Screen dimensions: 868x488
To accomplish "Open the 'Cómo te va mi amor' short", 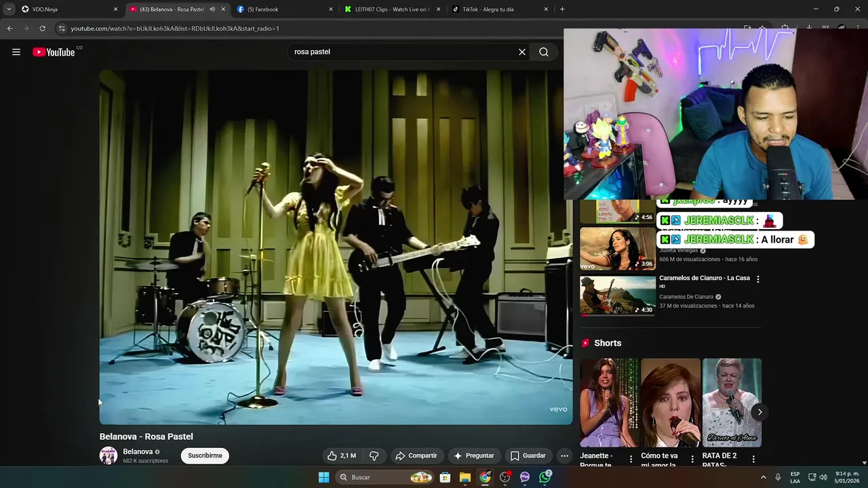I will coord(670,403).
